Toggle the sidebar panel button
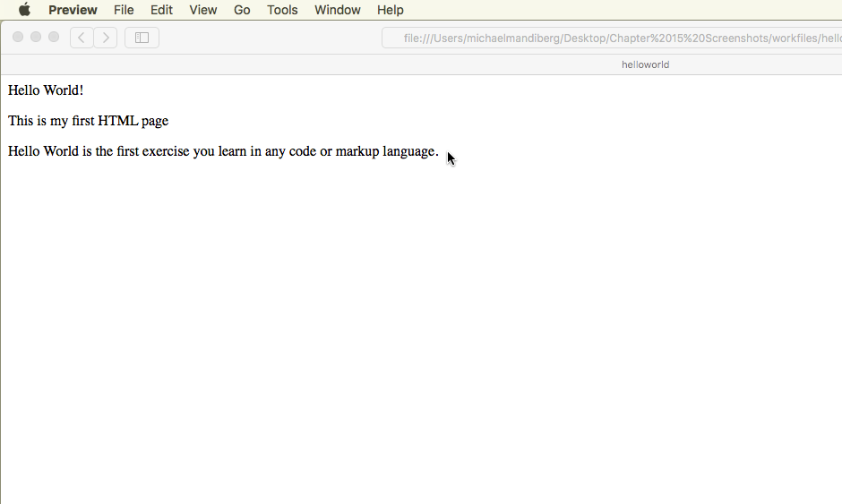This screenshot has width=842, height=504. click(142, 38)
